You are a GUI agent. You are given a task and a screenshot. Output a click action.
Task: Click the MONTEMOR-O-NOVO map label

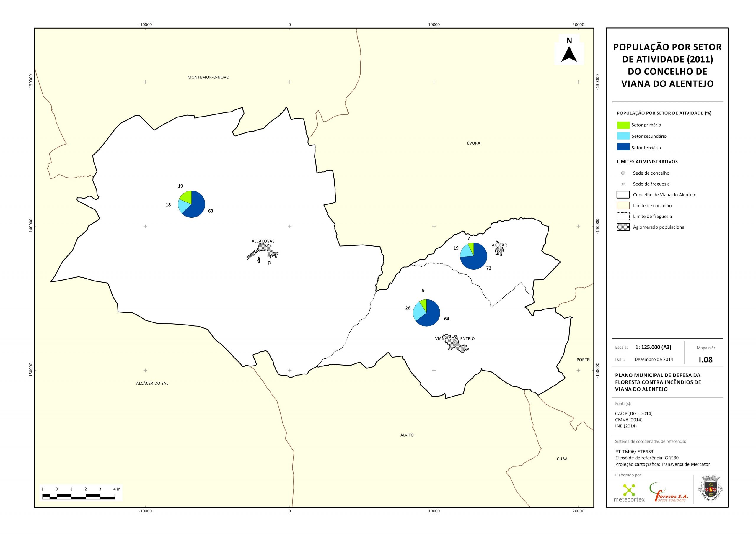pyautogui.click(x=208, y=77)
